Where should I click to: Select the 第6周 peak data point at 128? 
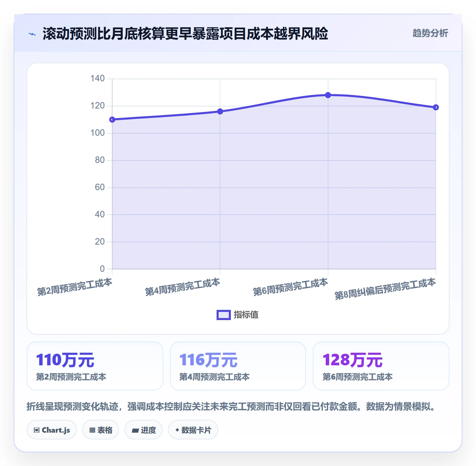(x=328, y=95)
